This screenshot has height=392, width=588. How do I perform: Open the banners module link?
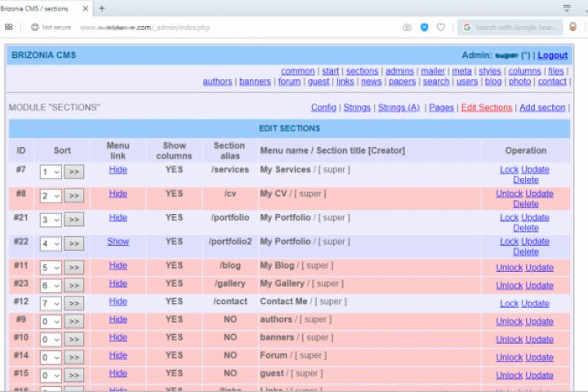(x=255, y=82)
